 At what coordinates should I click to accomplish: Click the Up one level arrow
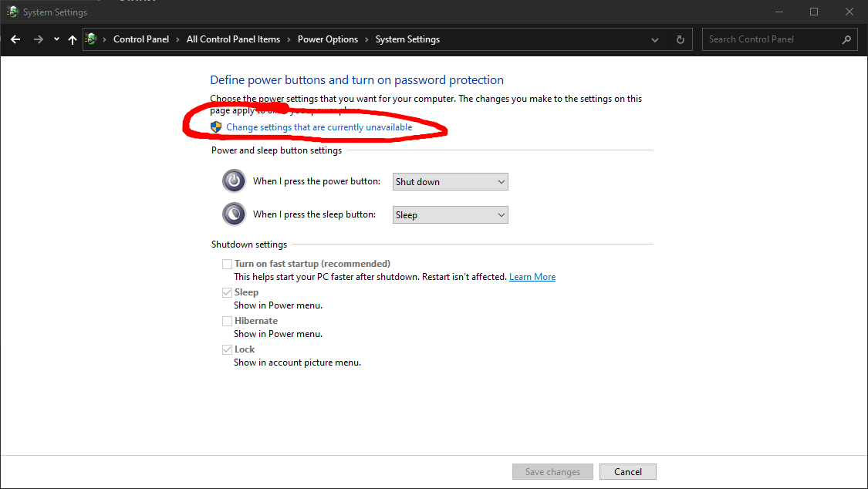pyautogui.click(x=73, y=39)
